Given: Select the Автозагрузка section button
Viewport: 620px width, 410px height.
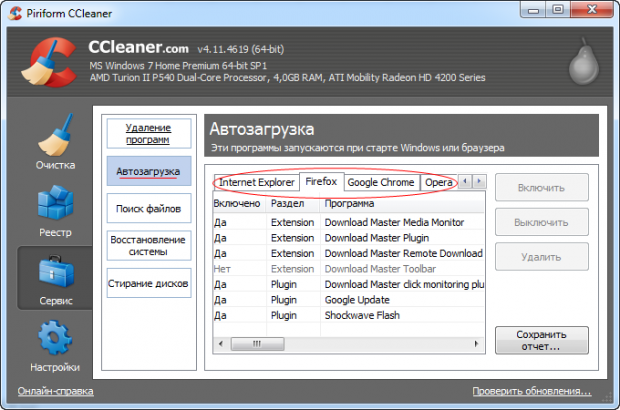Looking at the screenshot, I should tap(149, 171).
